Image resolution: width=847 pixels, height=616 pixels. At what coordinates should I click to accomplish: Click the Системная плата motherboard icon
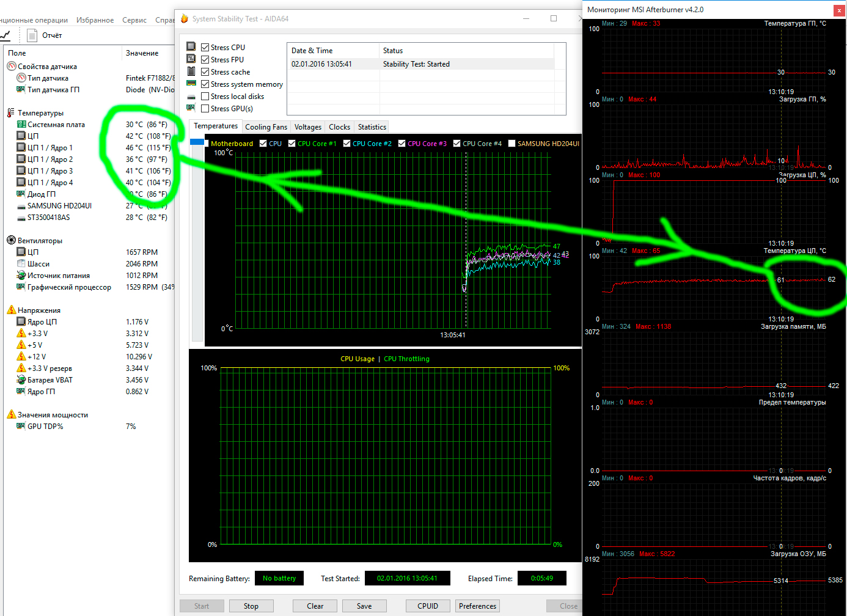(21, 125)
